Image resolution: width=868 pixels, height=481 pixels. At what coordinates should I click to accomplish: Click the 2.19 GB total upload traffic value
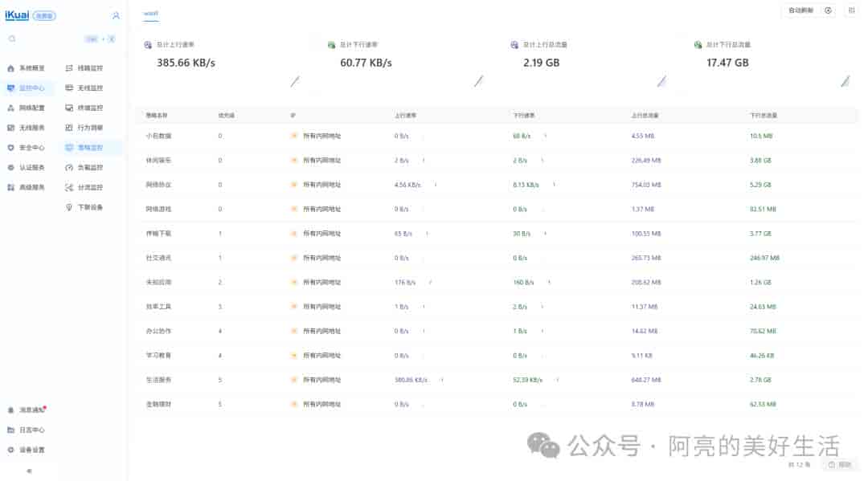542,63
